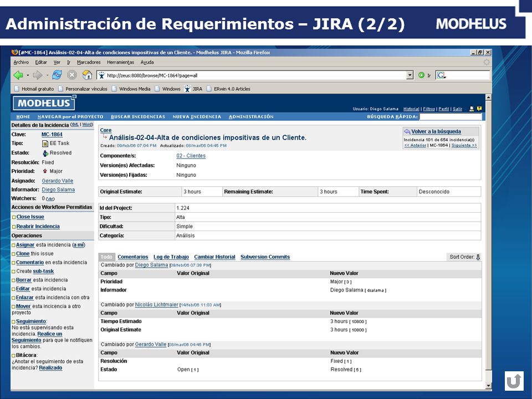This screenshot has width=532, height=399.
Task: Open the Editar menu
Action: [x=41, y=63]
